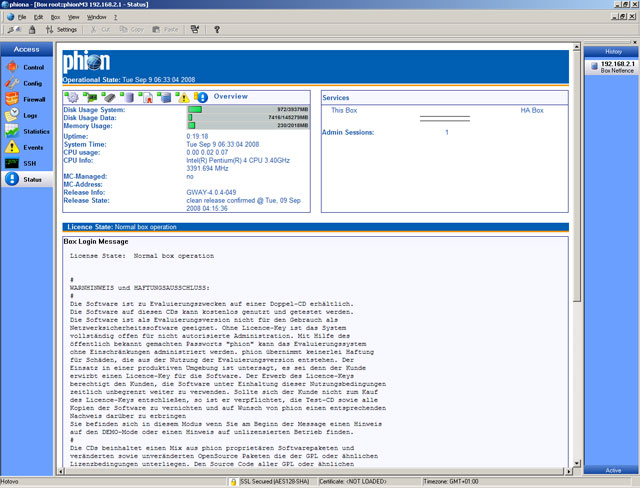The image size is (640, 488).
Task: Select 192.168.2.1 Box Netfence in History
Action: tap(612, 67)
